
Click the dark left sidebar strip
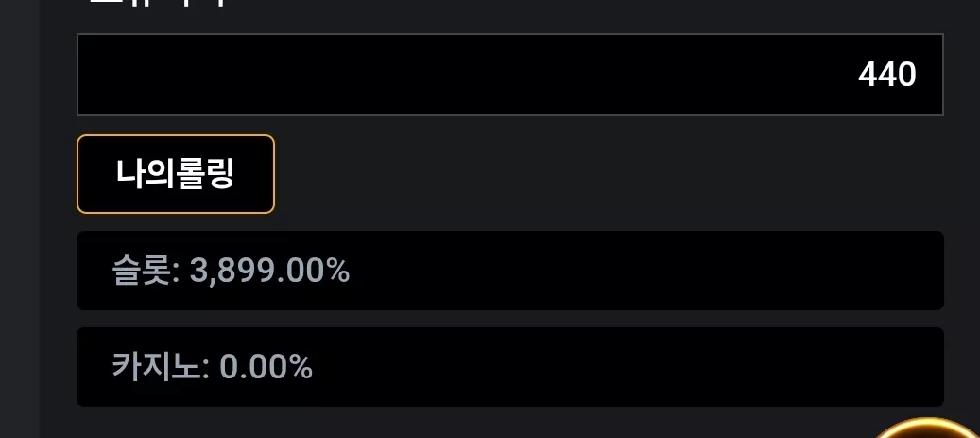pos(20,219)
